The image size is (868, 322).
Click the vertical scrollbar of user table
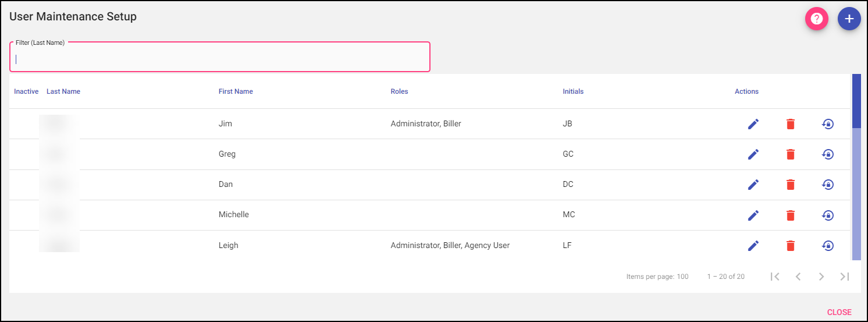tap(856, 192)
